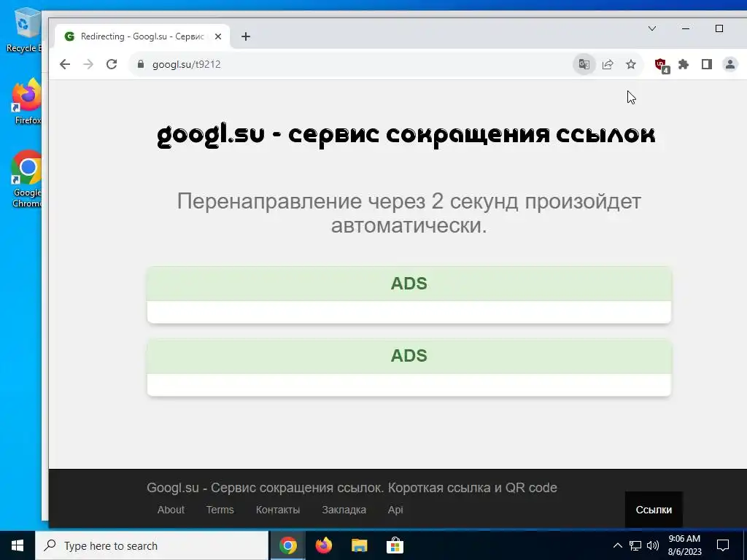Minimize the Chrome window
This screenshot has width=747, height=560.
[686, 28]
